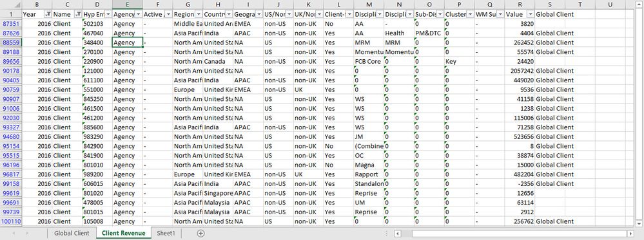Click the horizontal scrollbar left arrow
The height and width of the screenshot is (240, 644).
(398, 234)
